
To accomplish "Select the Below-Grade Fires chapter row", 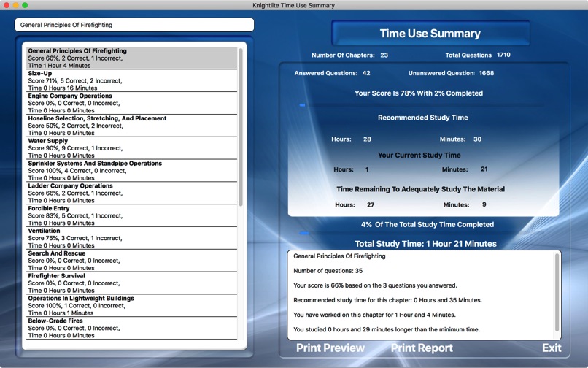I will pos(131,328).
